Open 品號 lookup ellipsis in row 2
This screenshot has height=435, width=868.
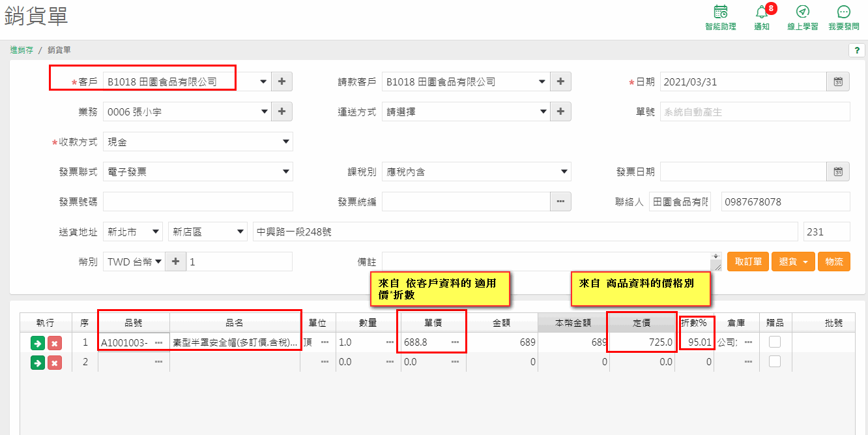point(158,362)
